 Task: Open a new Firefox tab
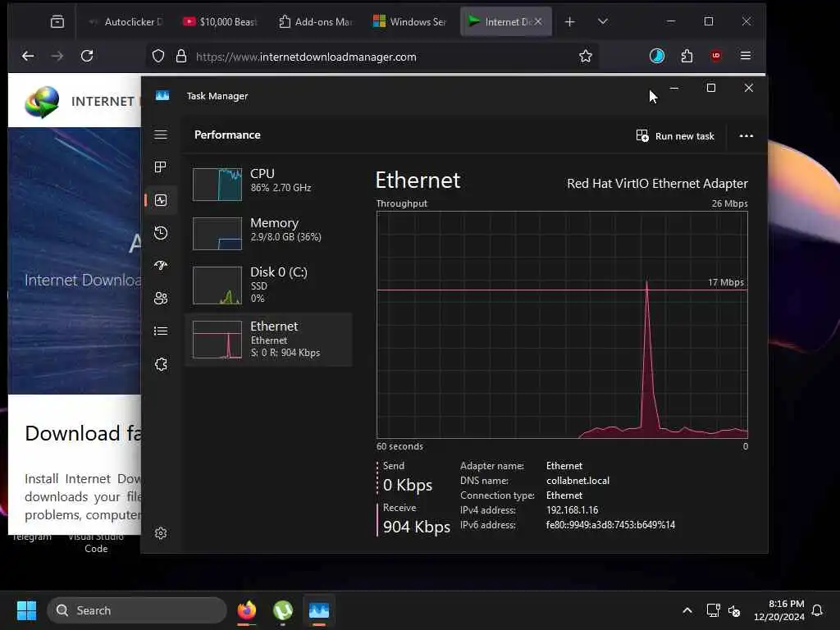[x=569, y=21]
